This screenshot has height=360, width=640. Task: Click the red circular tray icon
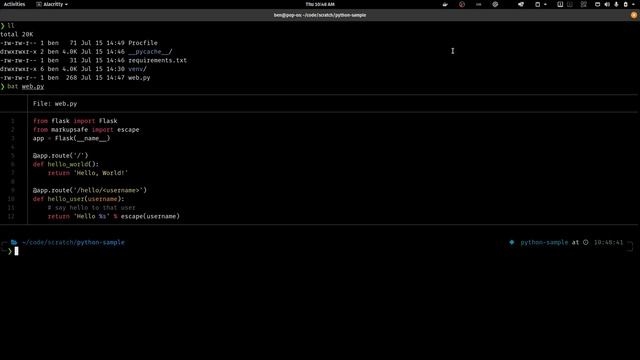tap(462, 4)
